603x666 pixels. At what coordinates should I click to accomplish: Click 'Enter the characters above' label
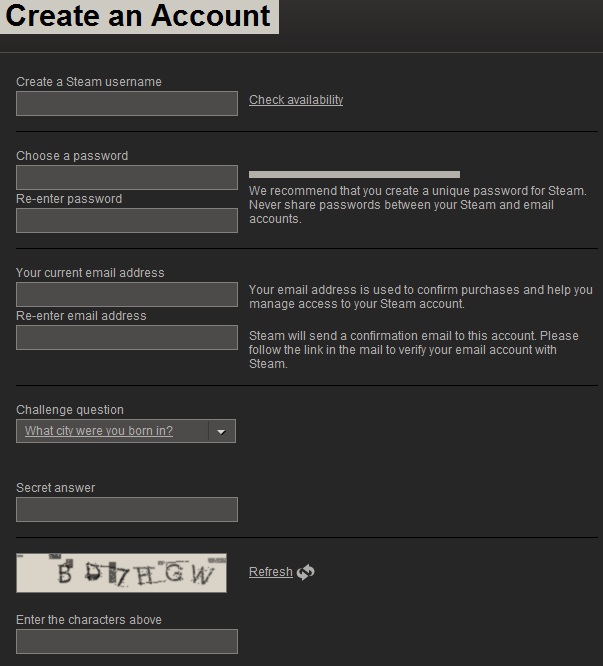pos(89,620)
